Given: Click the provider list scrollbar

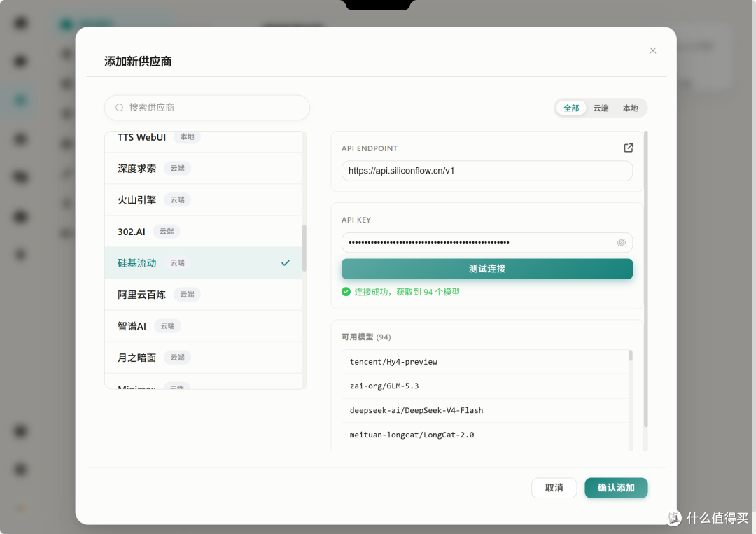Looking at the screenshot, I should (x=304, y=248).
